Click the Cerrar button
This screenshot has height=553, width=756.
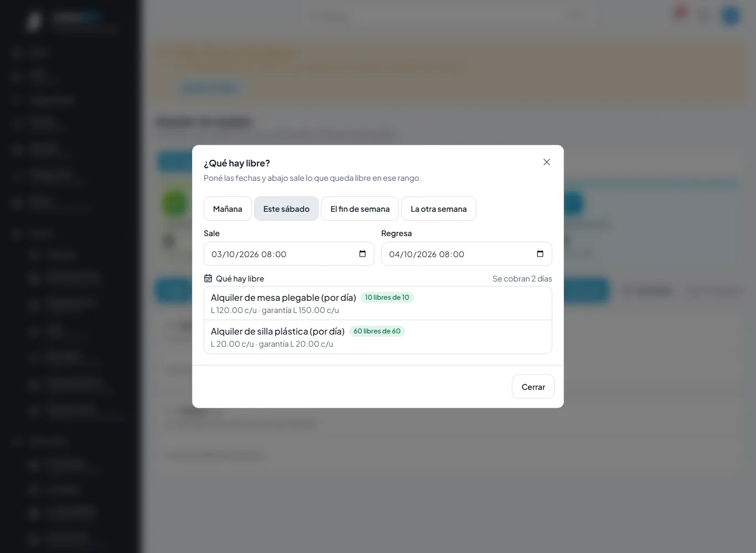tap(533, 387)
